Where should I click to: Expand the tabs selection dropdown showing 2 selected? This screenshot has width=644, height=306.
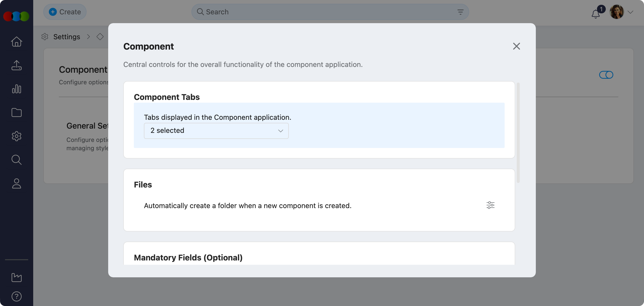[216, 131]
